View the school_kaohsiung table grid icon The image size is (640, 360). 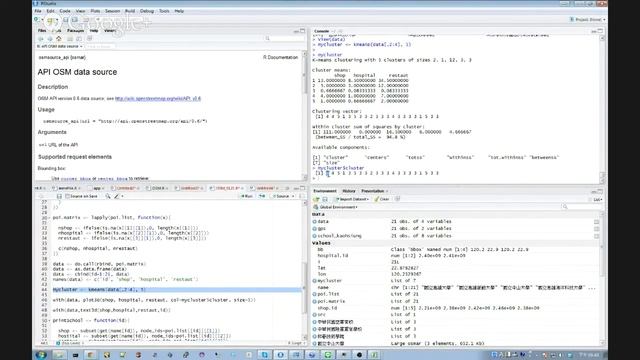tap(596, 236)
